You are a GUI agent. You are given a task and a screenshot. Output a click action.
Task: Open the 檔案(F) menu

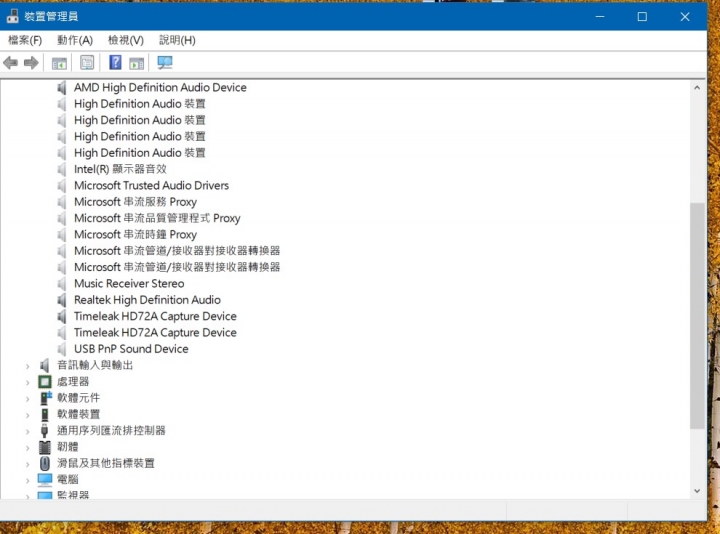tap(25, 40)
